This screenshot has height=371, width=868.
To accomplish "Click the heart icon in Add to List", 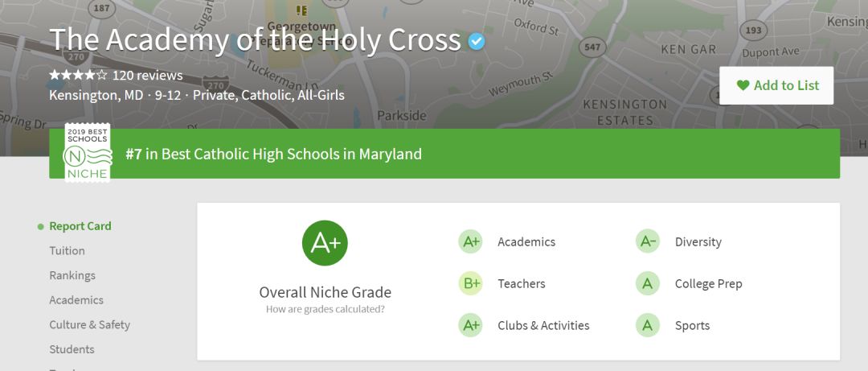I will 743,85.
